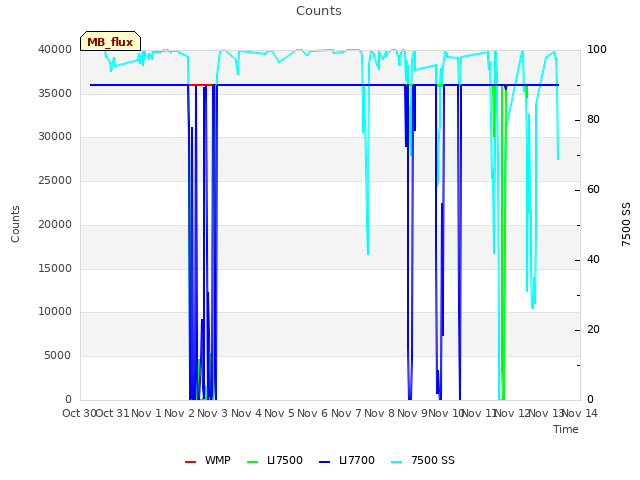Click the MB_flux label box

[110, 41]
